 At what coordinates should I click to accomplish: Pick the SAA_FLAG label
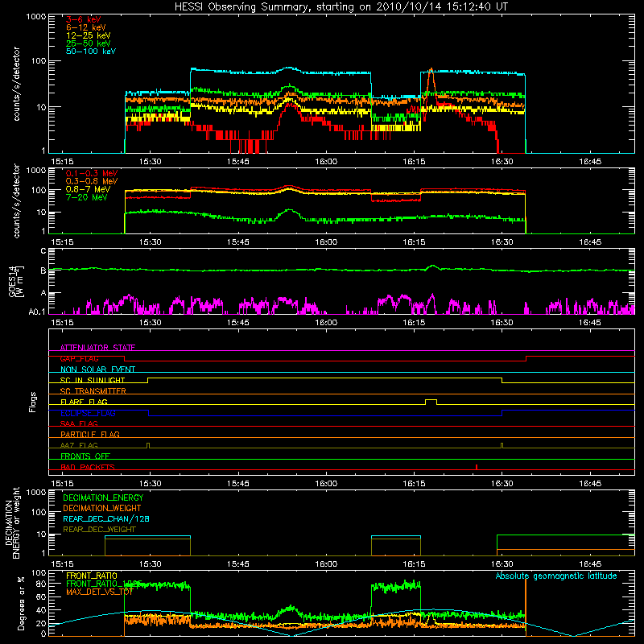coord(79,423)
